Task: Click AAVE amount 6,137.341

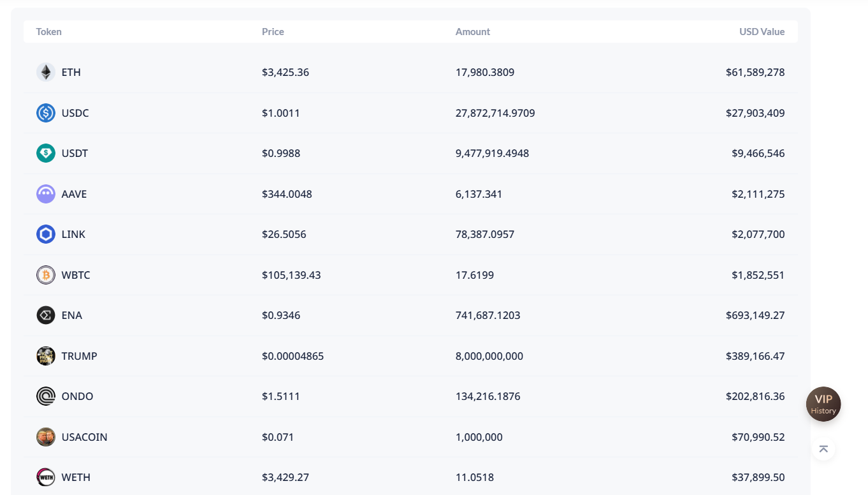Action: 479,194
